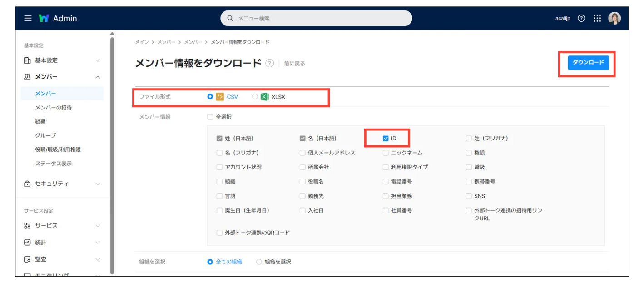The image size is (644, 283).
Task: Check the 全選択 checkbox
Action: tap(210, 117)
